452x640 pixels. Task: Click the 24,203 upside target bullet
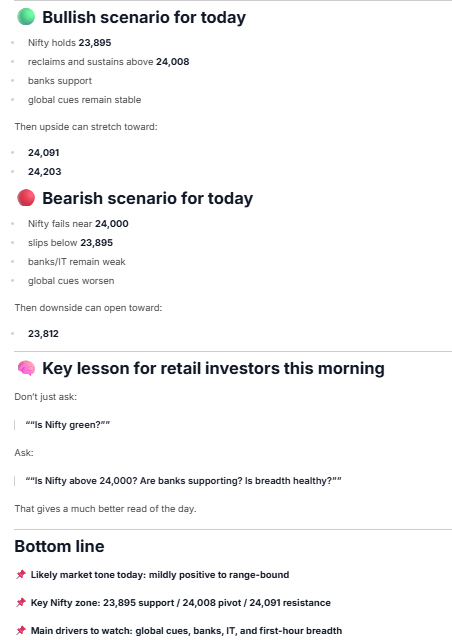point(45,171)
